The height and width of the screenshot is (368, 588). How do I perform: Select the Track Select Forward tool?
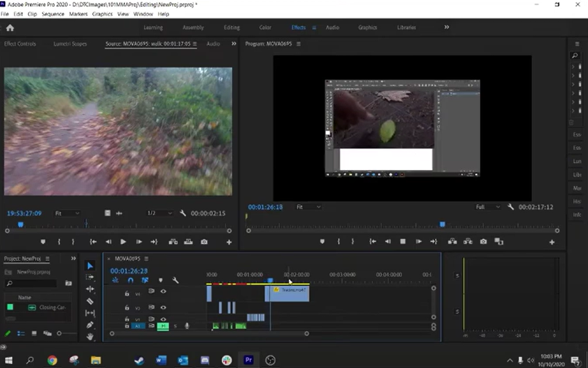90,277
